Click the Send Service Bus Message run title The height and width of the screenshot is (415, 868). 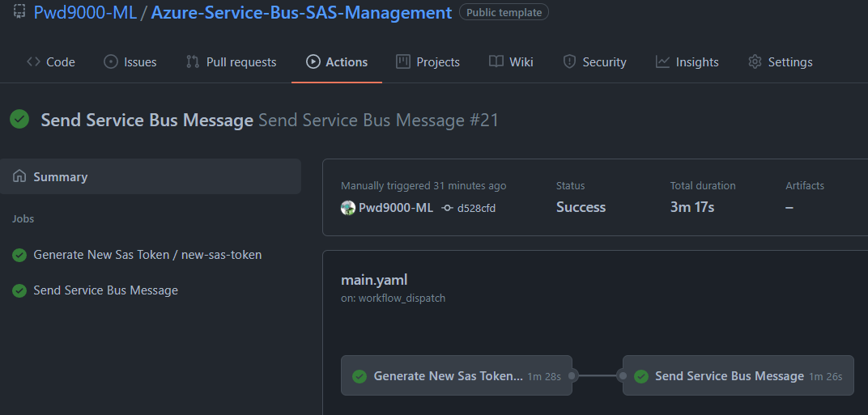click(x=147, y=120)
